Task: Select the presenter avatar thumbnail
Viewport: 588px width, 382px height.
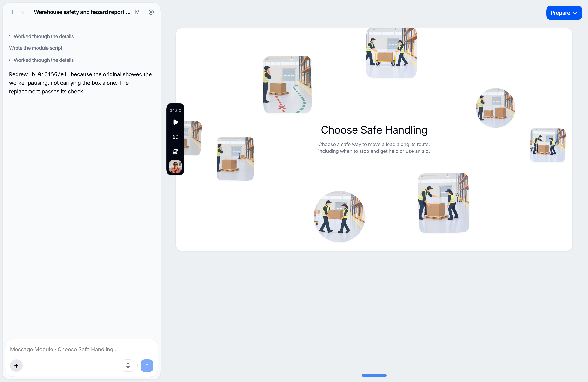Action: [175, 166]
